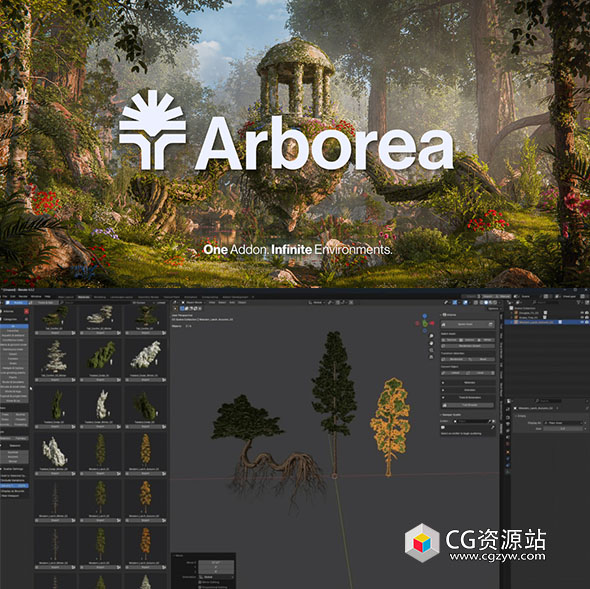The height and width of the screenshot is (589, 590).
Task: Open the Global transform orientation dropdown in header
Action: point(316,302)
